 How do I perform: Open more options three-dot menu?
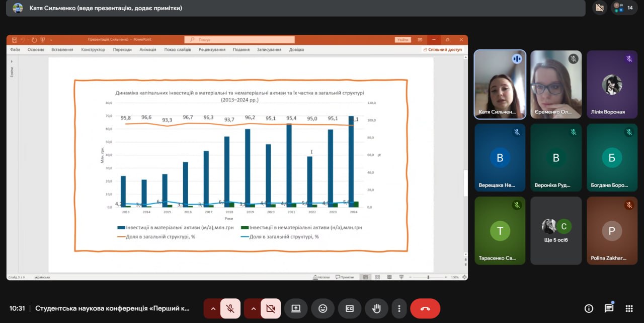(x=399, y=308)
